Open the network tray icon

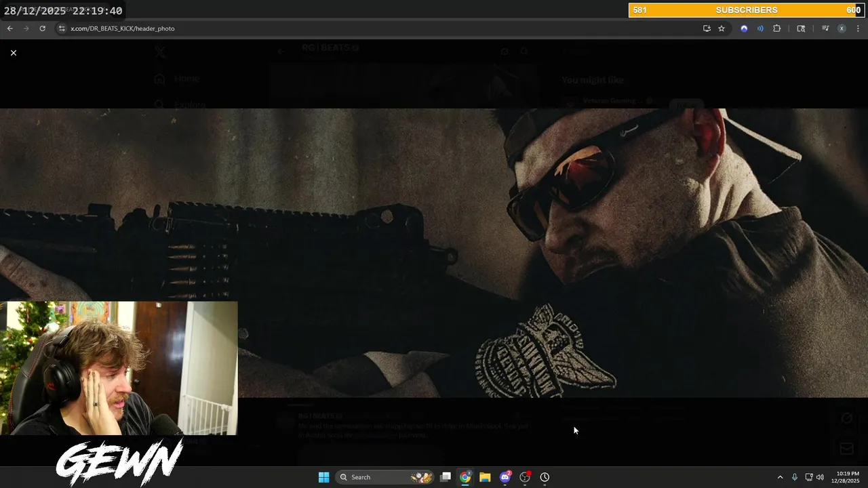809,477
